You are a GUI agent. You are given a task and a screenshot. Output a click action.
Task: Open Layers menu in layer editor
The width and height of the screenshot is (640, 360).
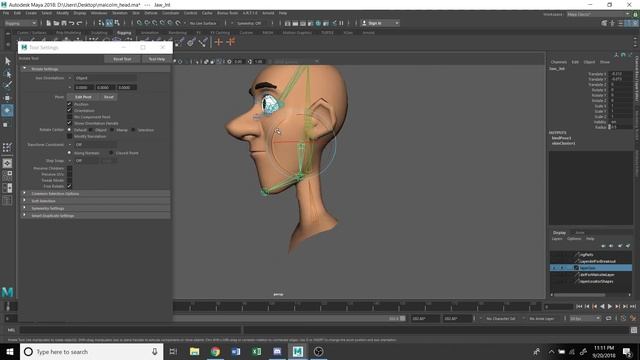(x=557, y=239)
